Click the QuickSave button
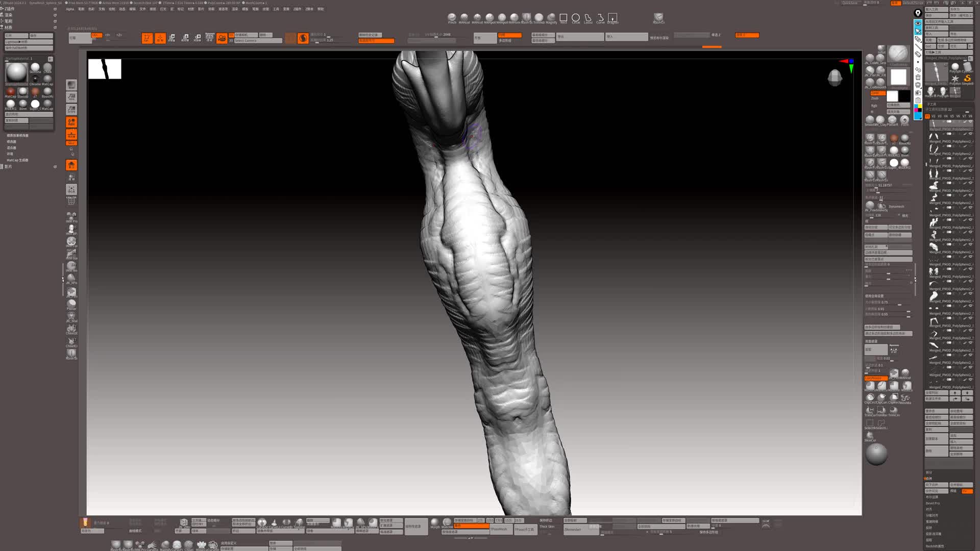Screen dimensions: 980x551 tap(850, 3)
